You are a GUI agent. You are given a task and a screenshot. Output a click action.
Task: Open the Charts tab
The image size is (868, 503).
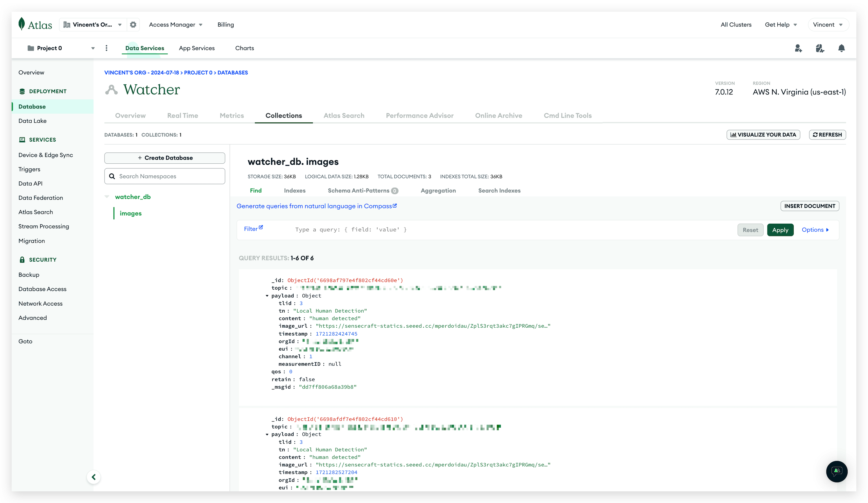[245, 48]
